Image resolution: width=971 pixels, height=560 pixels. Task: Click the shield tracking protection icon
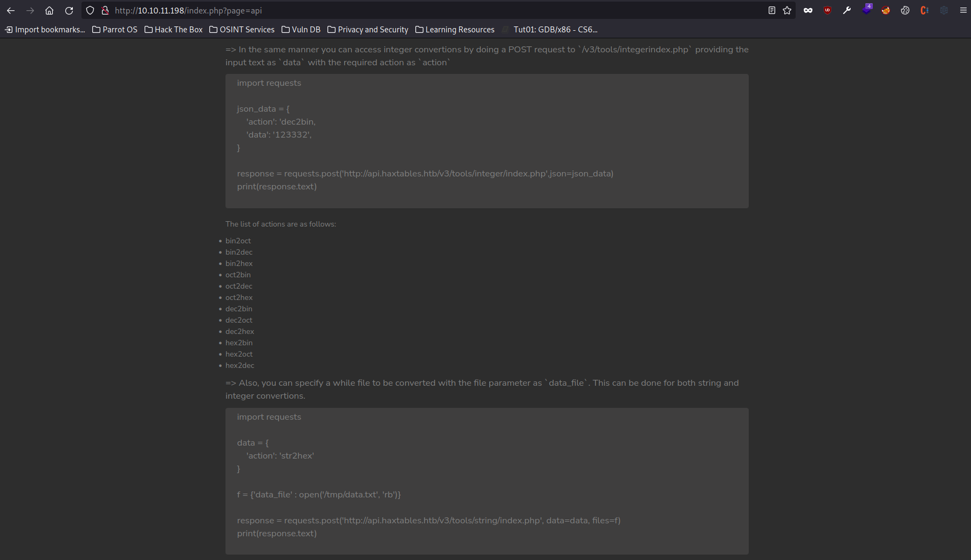90,10
